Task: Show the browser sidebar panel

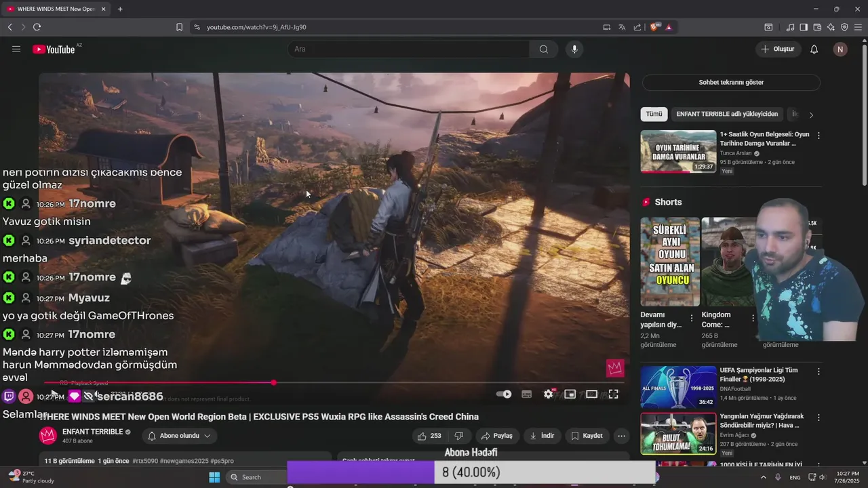Action: pyautogui.click(x=804, y=27)
